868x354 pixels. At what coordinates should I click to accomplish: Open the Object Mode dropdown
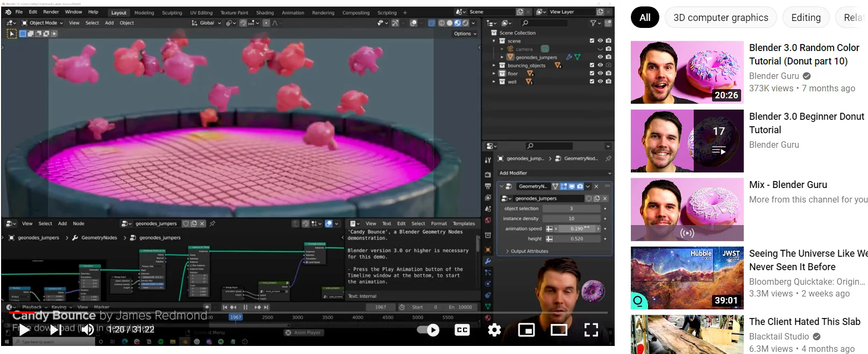pyautogui.click(x=42, y=23)
